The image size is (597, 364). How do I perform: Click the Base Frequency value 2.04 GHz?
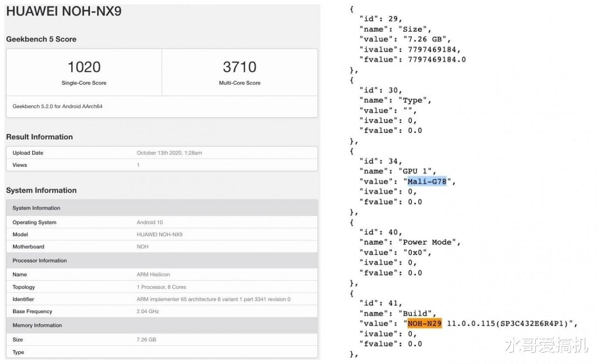coord(148,311)
